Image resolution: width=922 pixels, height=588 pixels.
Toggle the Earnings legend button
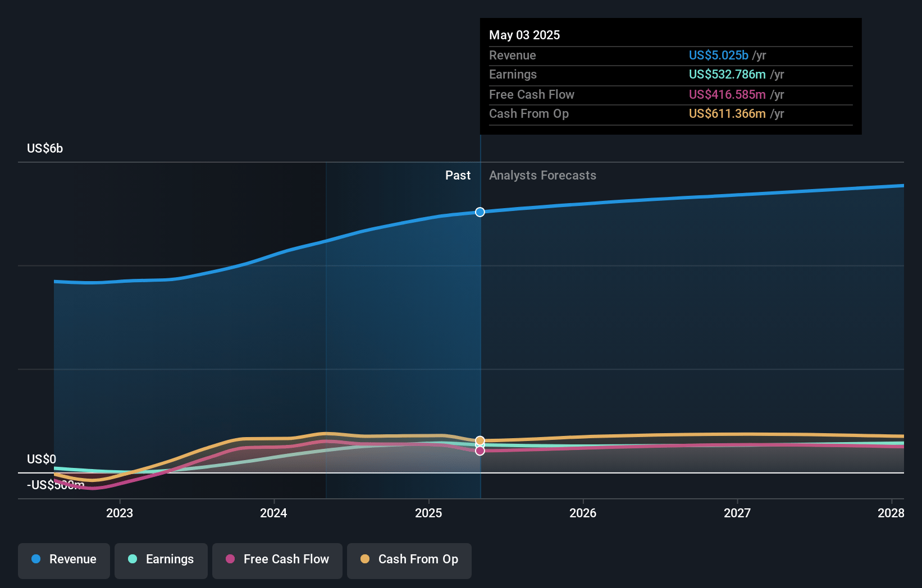161,561
